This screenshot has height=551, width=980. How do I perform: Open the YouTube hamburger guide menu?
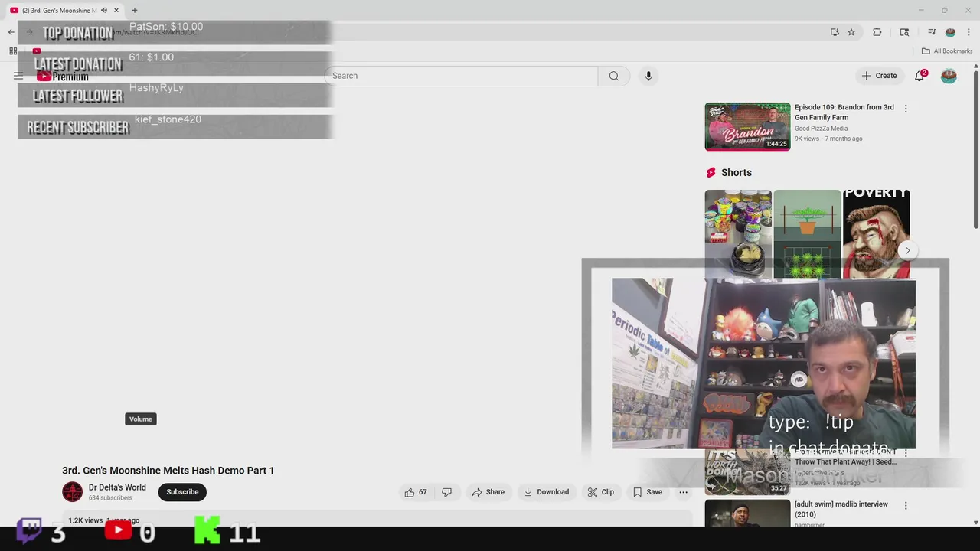[x=18, y=76]
